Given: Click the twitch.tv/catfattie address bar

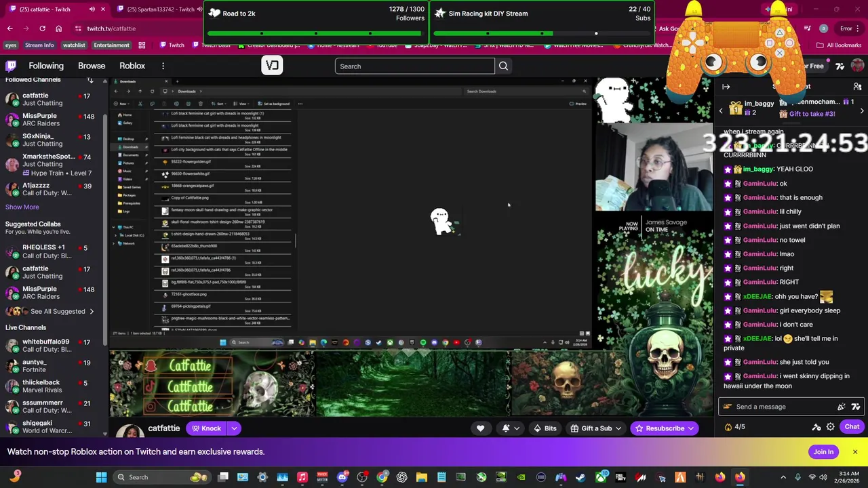Looking at the screenshot, I should point(111,28).
